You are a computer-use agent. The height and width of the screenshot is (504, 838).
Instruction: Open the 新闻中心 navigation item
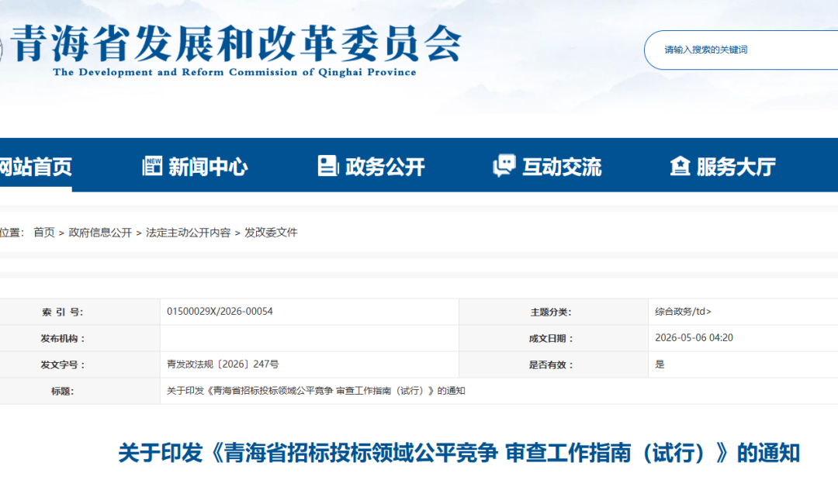tap(208, 167)
